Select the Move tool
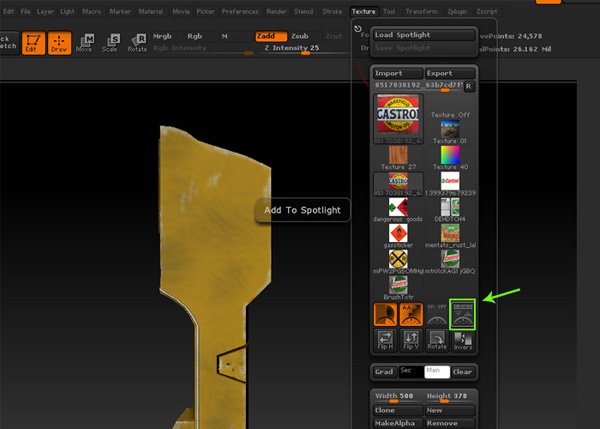The image size is (600, 429). pos(85,43)
